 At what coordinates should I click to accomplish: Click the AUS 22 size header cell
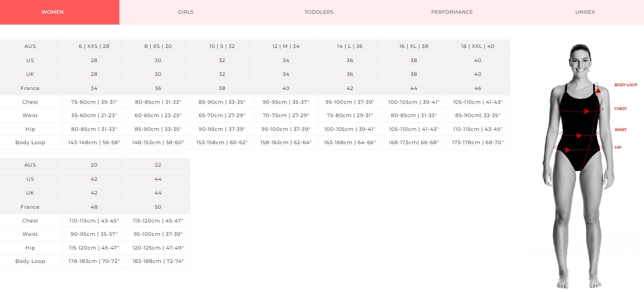click(158, 165)
